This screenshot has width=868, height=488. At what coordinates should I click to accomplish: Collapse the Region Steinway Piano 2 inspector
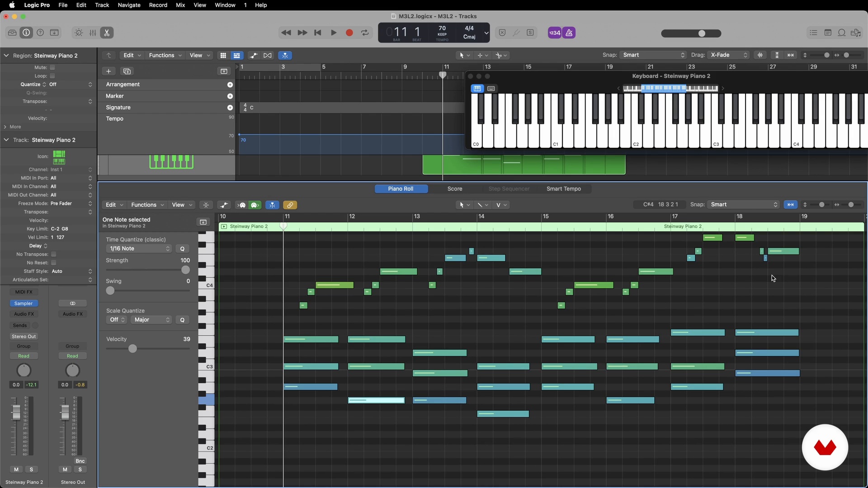[x=6, y=56]
